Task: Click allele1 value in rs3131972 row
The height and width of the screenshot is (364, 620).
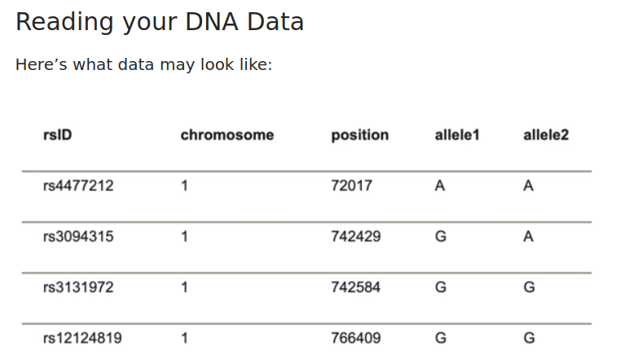Action: [x=440, y=287]
